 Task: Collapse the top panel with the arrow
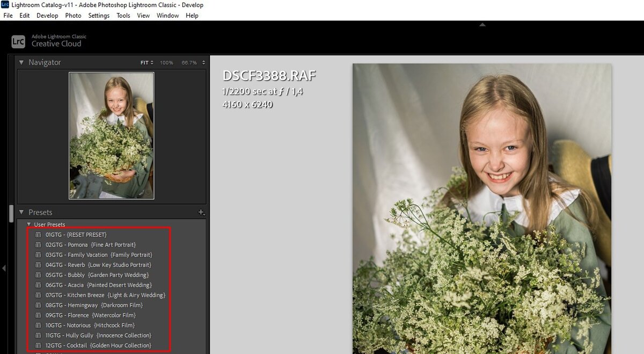482,24
